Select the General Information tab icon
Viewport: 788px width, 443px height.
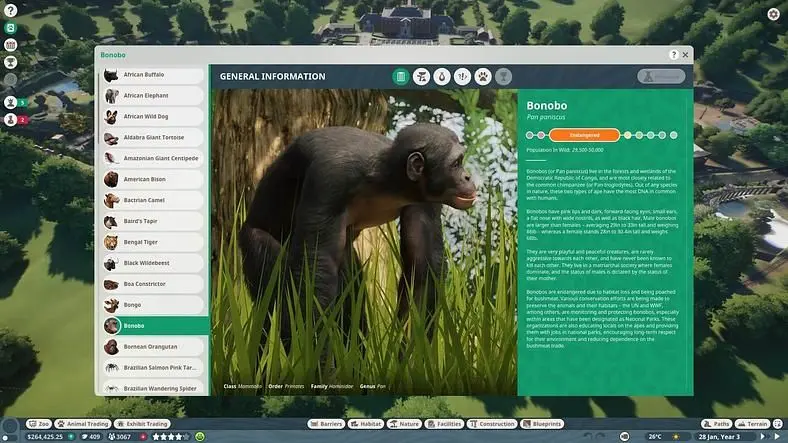coord(401,76)
